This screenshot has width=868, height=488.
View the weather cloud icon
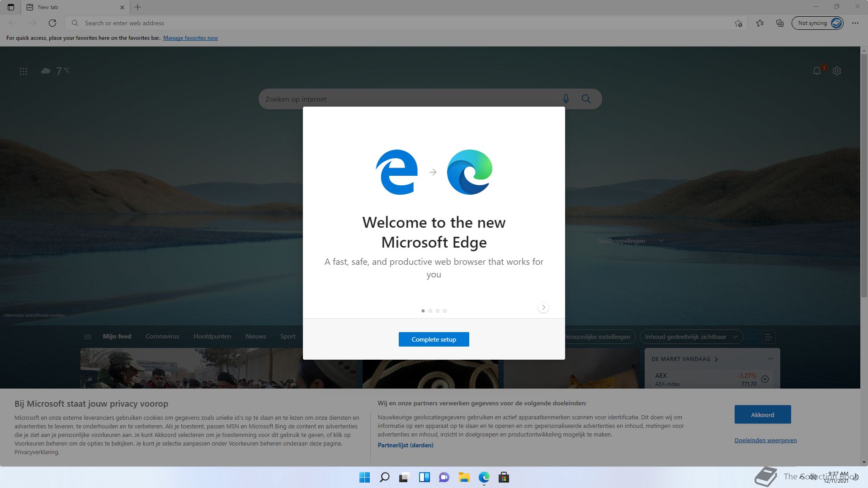tap(46, 71)
